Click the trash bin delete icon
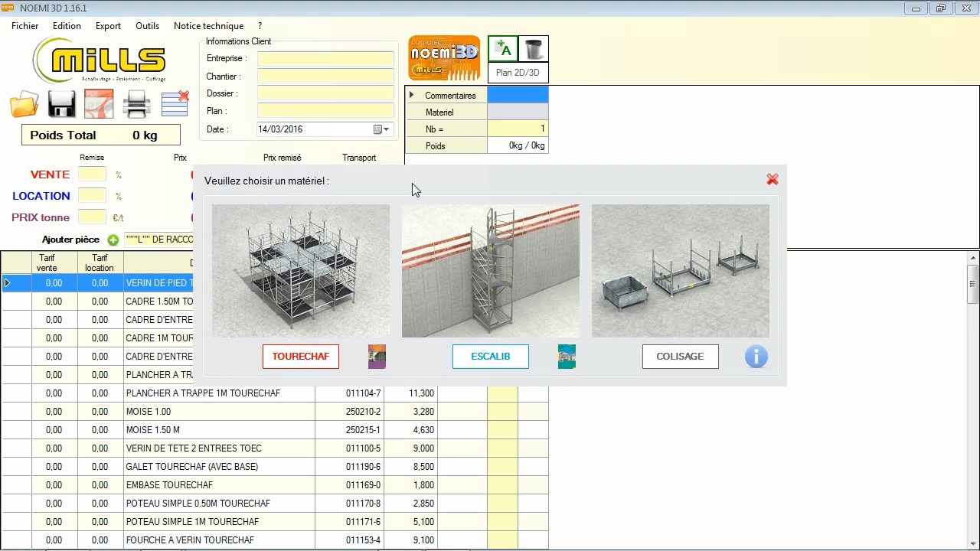 click(x=534, y=49)
